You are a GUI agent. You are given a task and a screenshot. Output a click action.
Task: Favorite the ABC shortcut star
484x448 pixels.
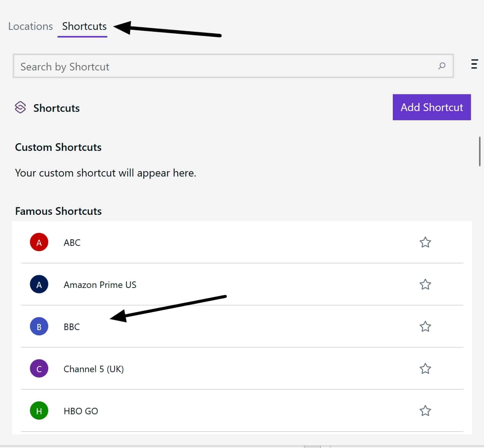425,242
